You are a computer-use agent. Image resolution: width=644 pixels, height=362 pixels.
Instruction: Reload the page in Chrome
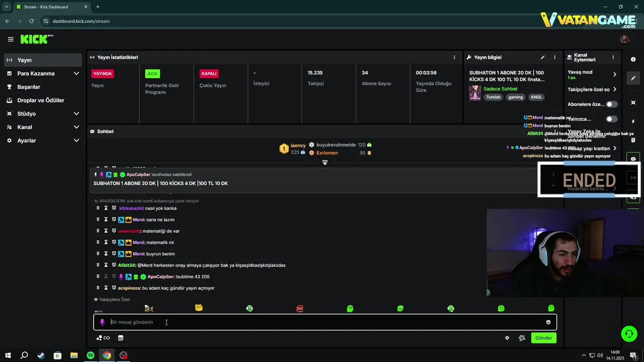coord(31,21)
